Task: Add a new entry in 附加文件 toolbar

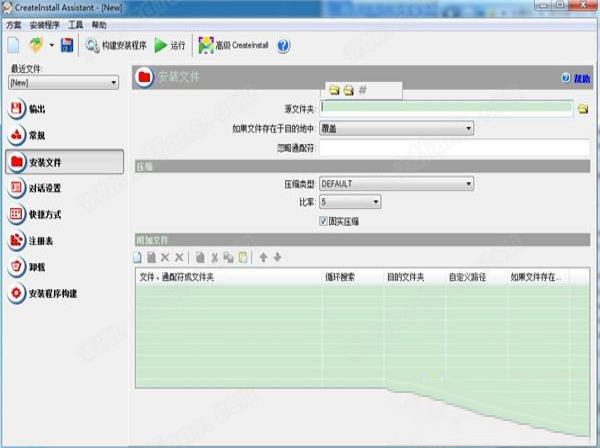Action: pyautogui.click(x=140, y=257)
